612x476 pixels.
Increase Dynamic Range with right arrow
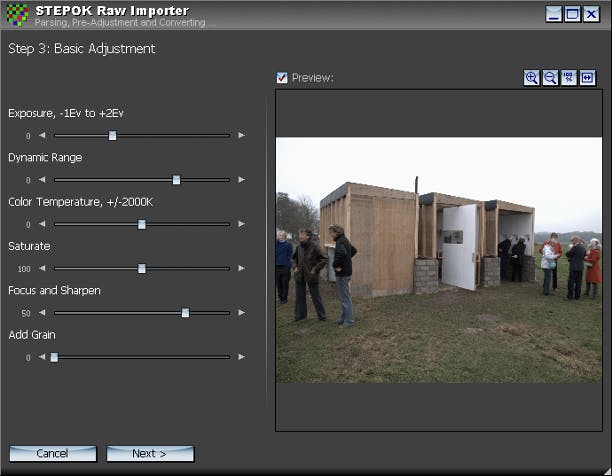tap(242, 179)
